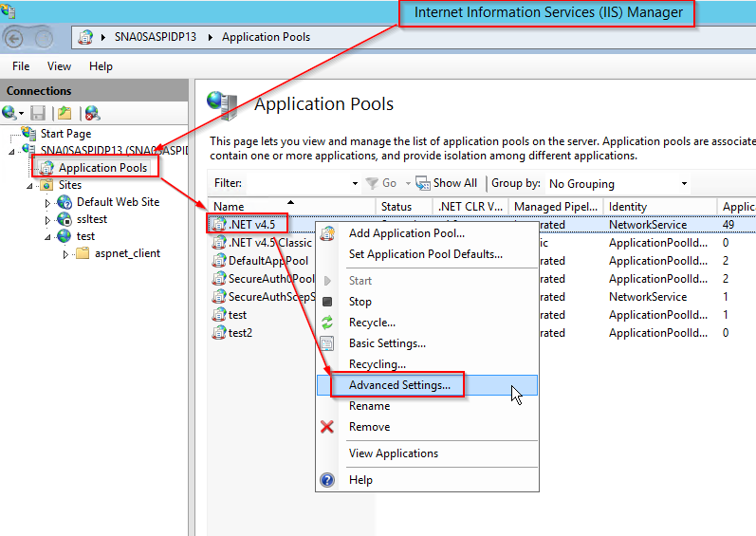Click the .NET v4.5 Classic pool icon
756x536 pixels.
tap(219, 243)
